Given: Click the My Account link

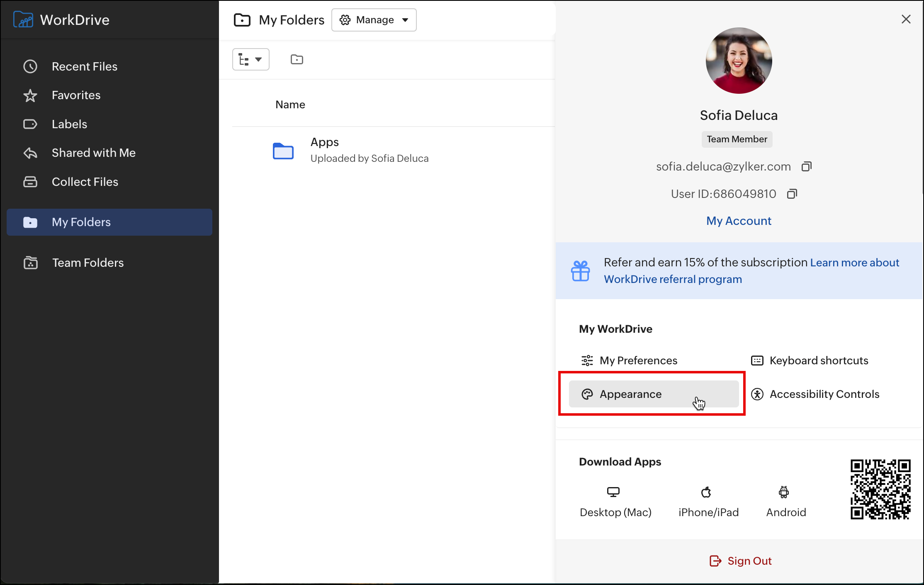Looking at the screenshot, I should click(739, 221).
